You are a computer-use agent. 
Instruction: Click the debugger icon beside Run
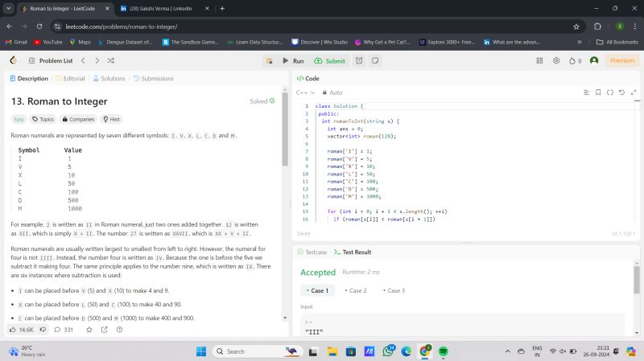click(x=270, y=61)
